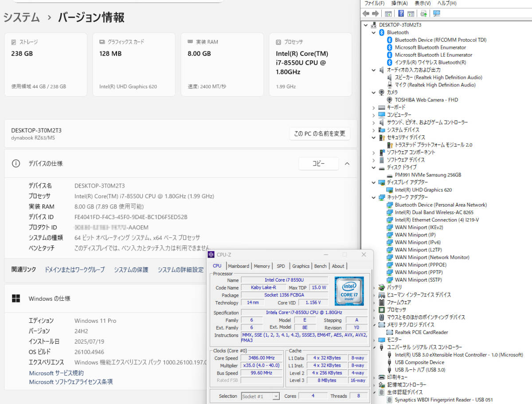The image size is (532, 404).
Task: Expand the キーボード node in Device Manager
Action: point(373,107)
